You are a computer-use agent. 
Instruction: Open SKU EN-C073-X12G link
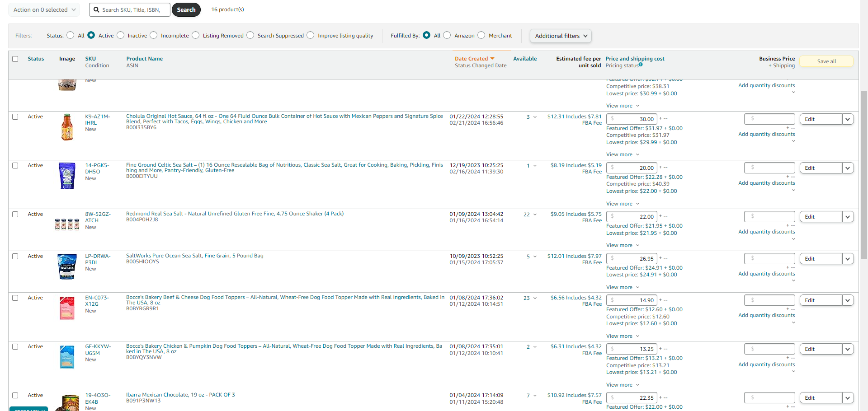click(97, 301)
